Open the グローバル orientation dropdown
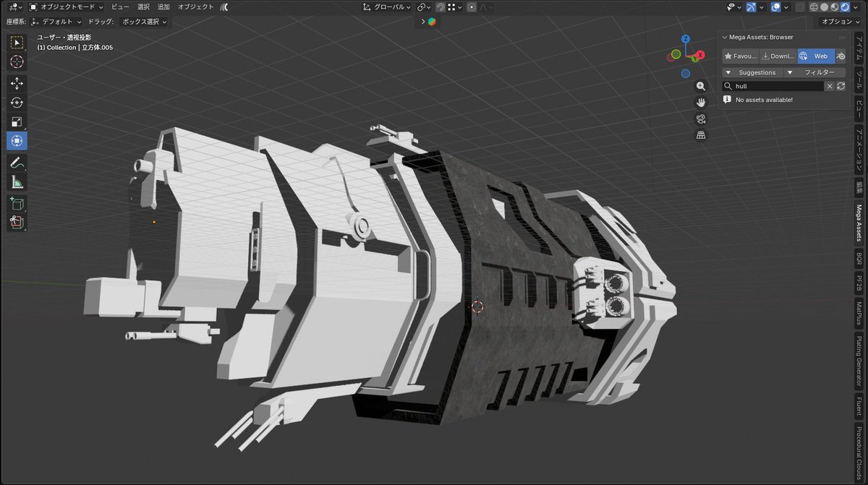Image resolution: width=868 pixels, height=485 pixels. (387, 7)
